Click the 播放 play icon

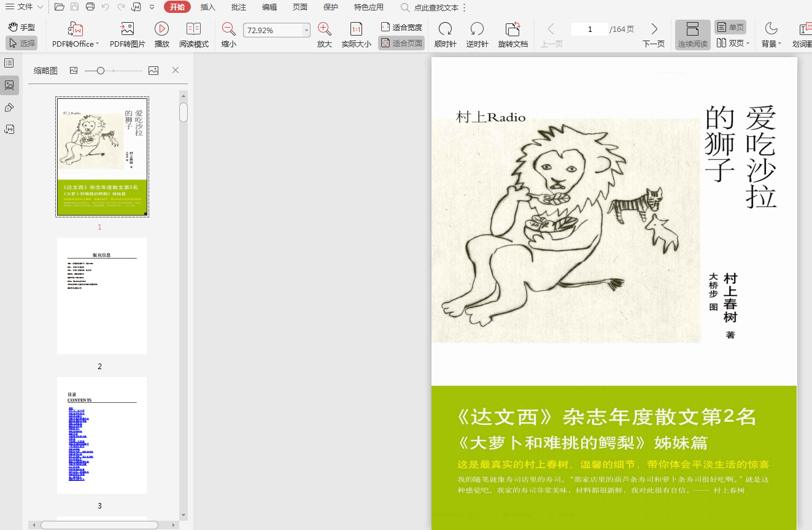(x=161, y=29)
